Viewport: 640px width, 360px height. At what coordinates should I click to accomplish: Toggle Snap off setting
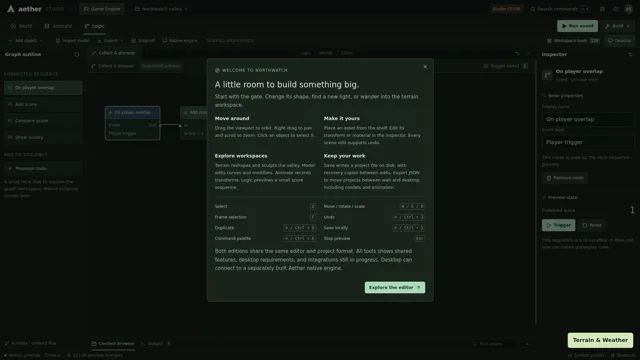tap(143, 40)
